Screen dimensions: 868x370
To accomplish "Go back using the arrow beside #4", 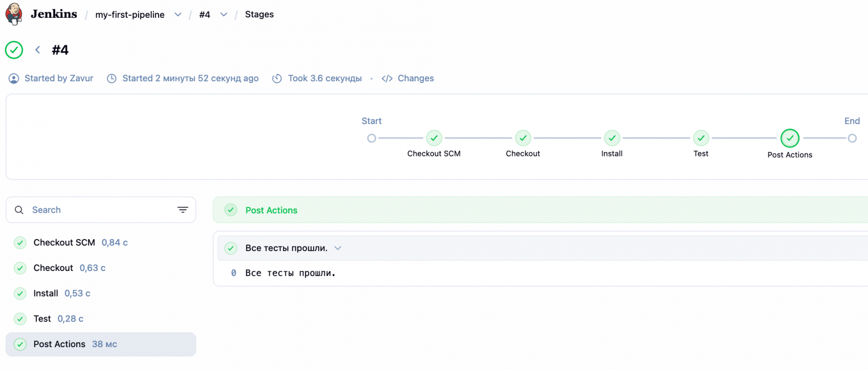I will 38,50.
